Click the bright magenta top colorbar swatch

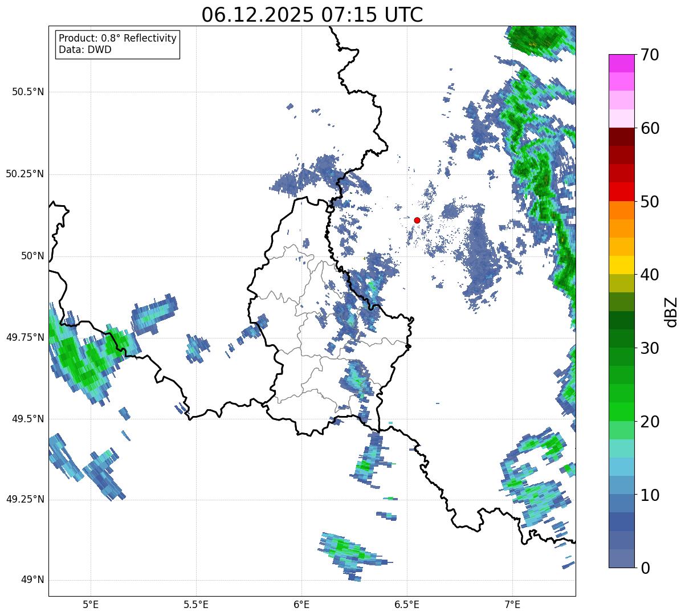coord(621,63)
